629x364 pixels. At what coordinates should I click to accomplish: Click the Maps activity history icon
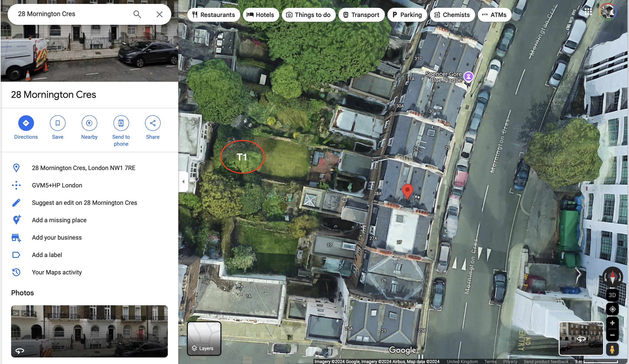16,272
